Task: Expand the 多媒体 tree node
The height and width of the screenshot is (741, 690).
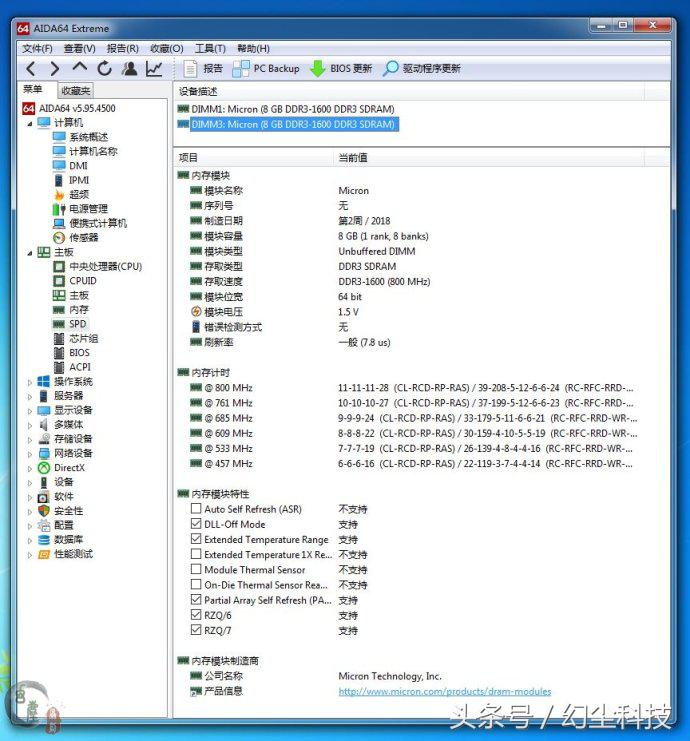Action: 30,425
